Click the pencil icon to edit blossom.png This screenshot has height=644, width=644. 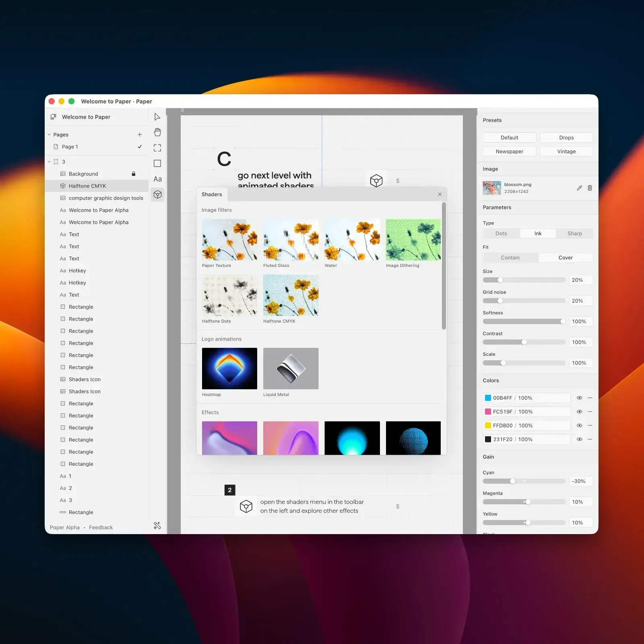tap(580, 188)
